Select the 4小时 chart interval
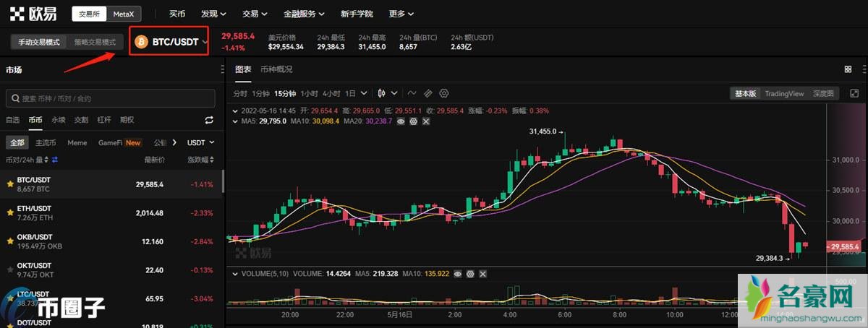This screenshot has width=868, height=328. click(332, 93)
